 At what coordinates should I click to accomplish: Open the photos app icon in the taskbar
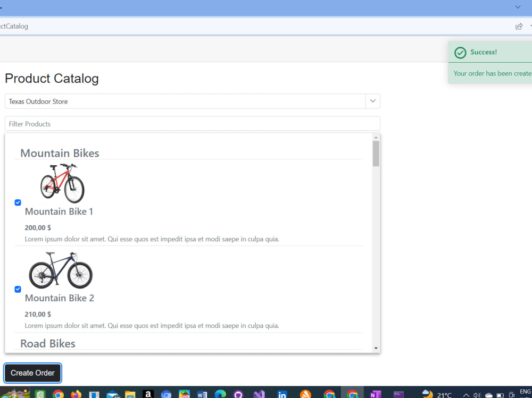(184, 394)
